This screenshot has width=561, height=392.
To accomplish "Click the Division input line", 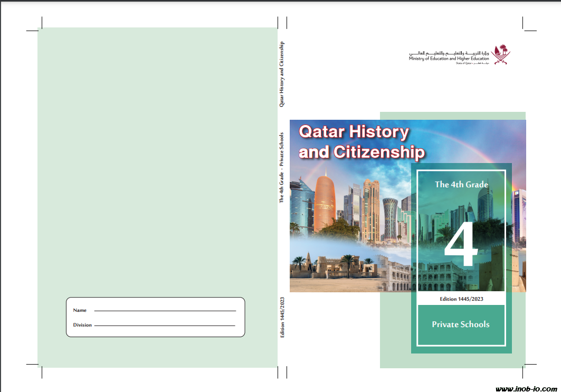I will coord(165,326).
